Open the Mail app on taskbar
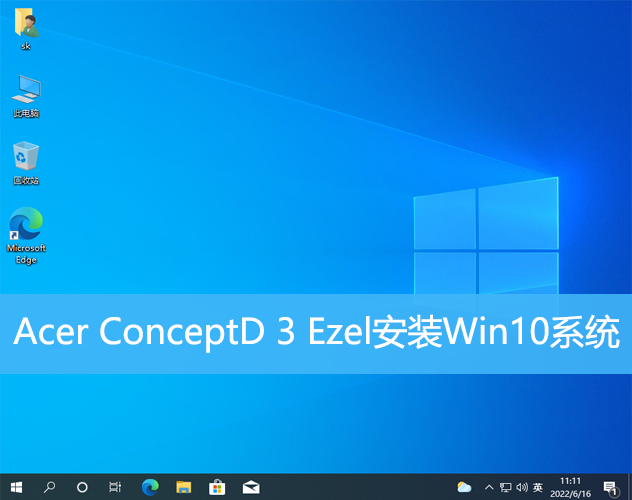This screenshot has width=632, height=500. point(251,487)
